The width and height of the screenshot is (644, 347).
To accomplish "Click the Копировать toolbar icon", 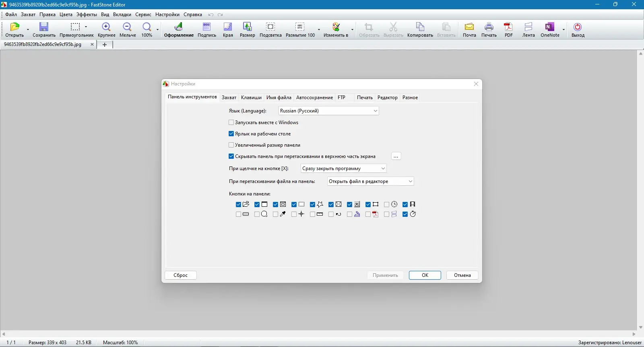I will 420,27.
